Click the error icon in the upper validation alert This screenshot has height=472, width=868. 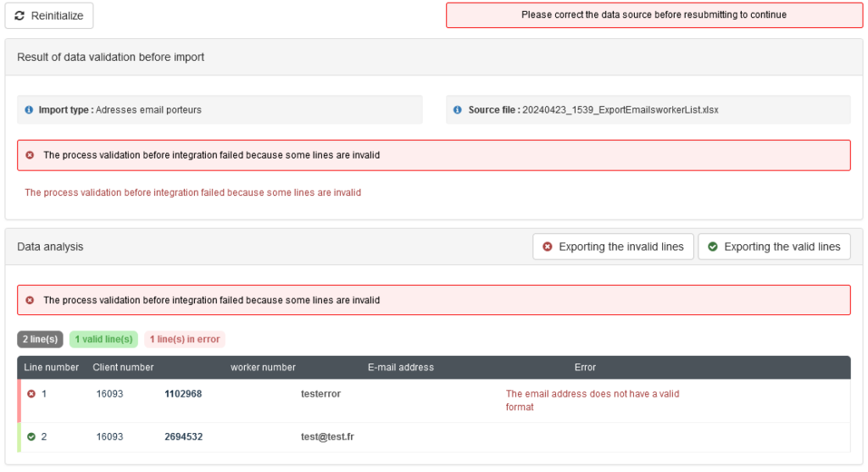(30, 155)
